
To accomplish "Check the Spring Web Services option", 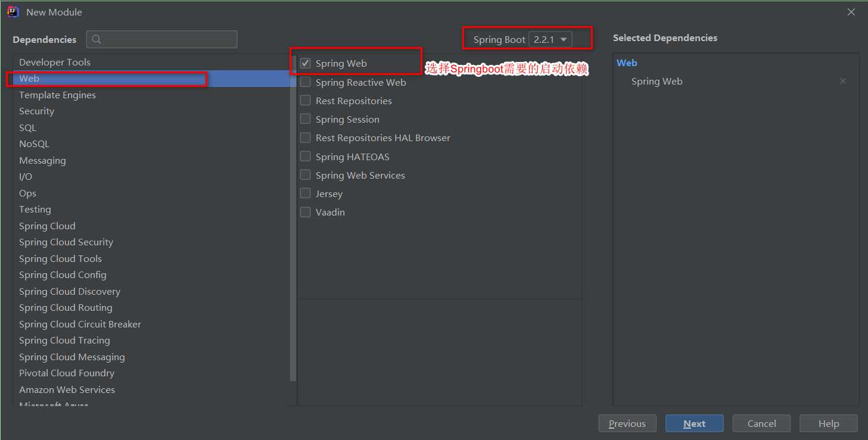I will click(306, 175).
